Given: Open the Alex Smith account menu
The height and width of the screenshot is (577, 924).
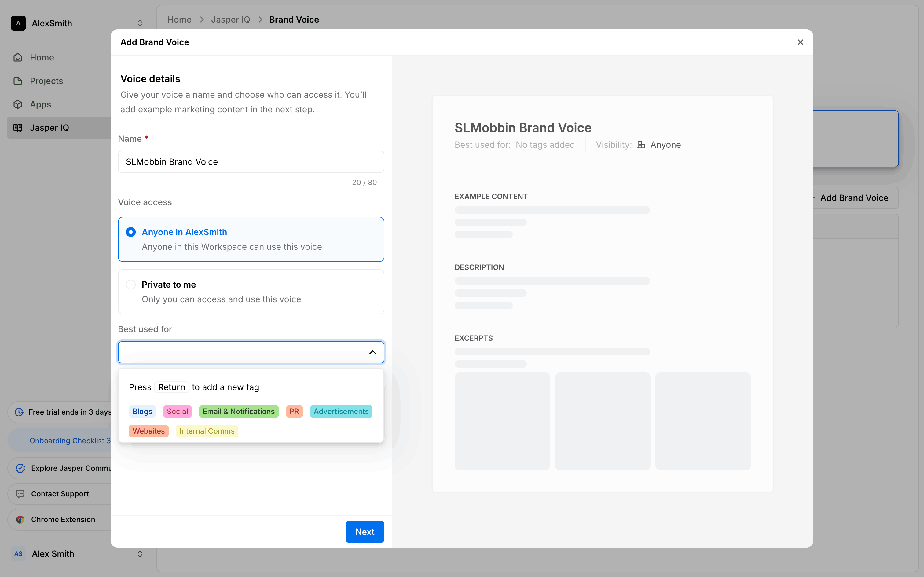Looking at the screenshot, I should [140, 554].
